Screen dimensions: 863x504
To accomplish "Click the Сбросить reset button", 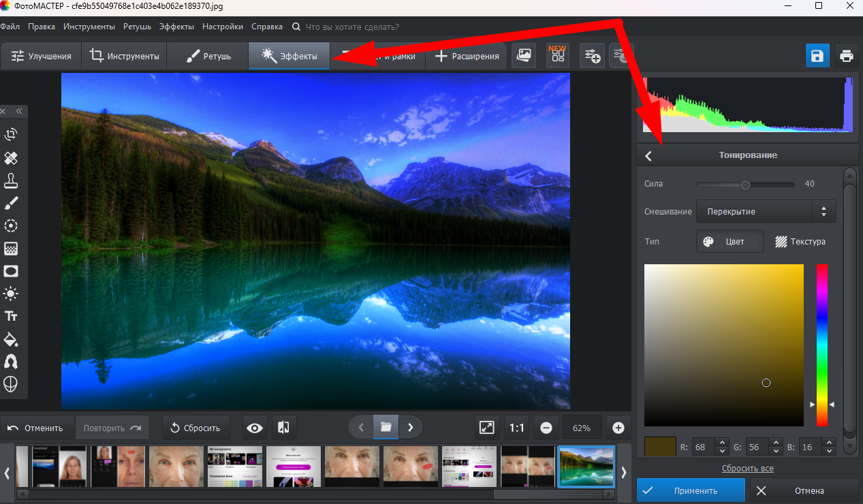I will pos(196,428).
